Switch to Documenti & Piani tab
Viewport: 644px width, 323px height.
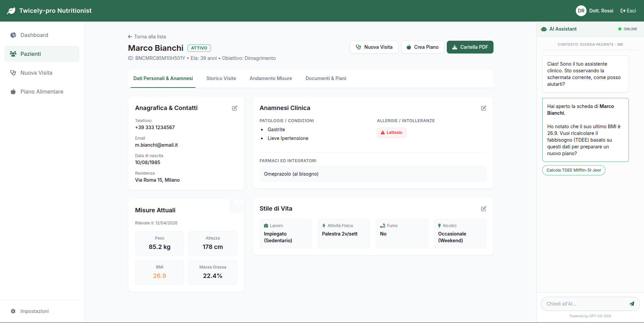(326, 78)
